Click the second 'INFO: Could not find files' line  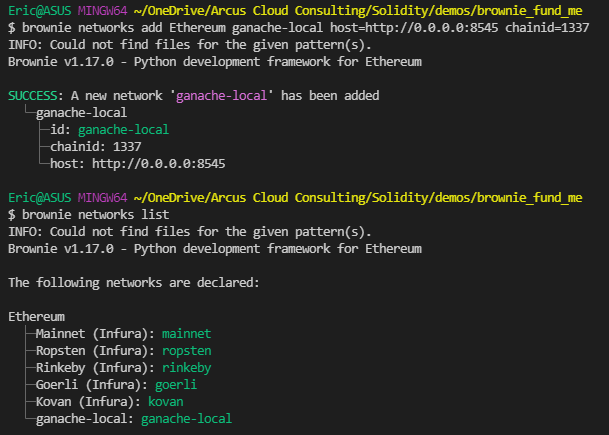190,232
